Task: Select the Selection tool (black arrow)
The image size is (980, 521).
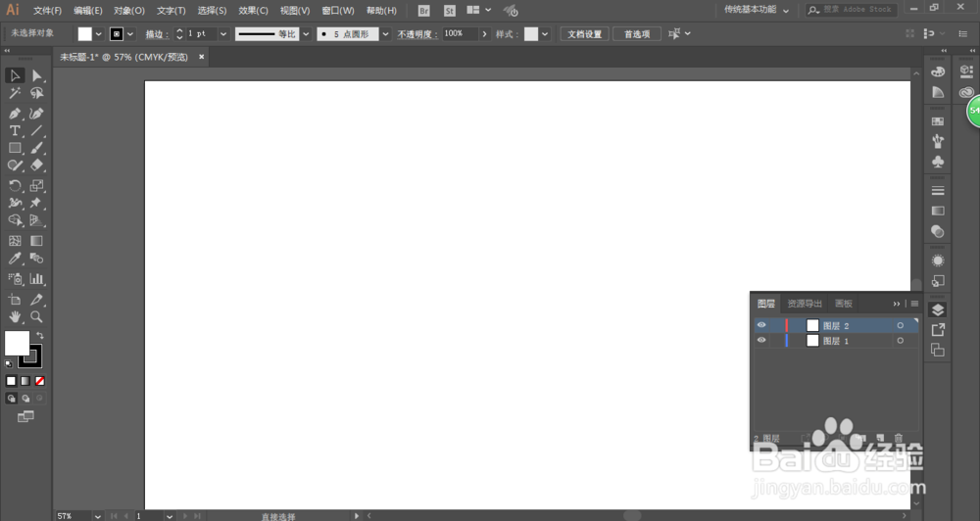Action: [15, 75]
